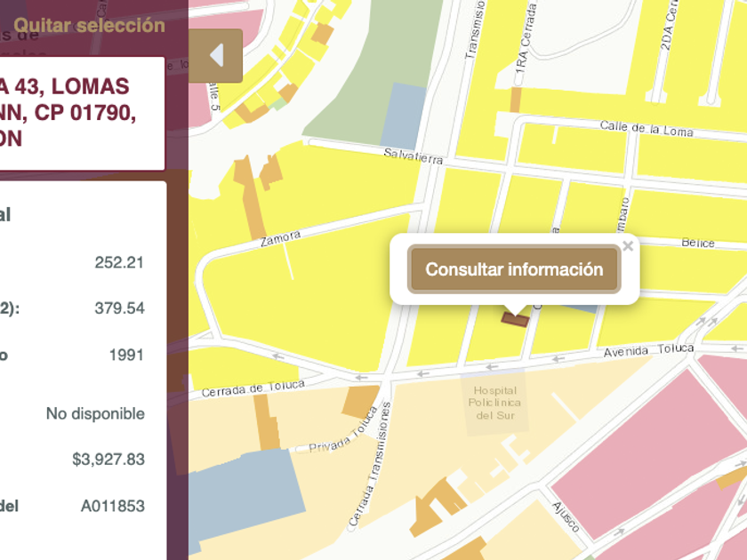Click the large pink zone southeast
747x560 pixels.
tap(648, 452)
